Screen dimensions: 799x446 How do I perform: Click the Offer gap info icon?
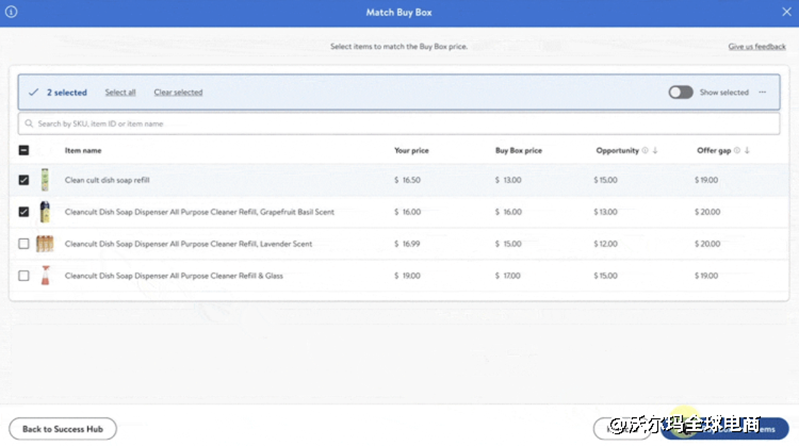(737, 151)
